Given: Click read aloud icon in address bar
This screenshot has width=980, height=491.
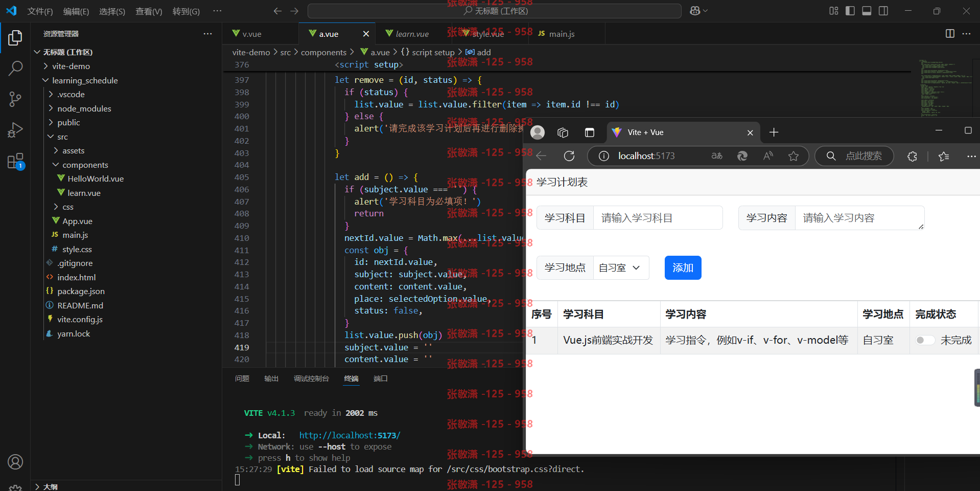Looking at the screenshot, I should (x=768, y=156).
